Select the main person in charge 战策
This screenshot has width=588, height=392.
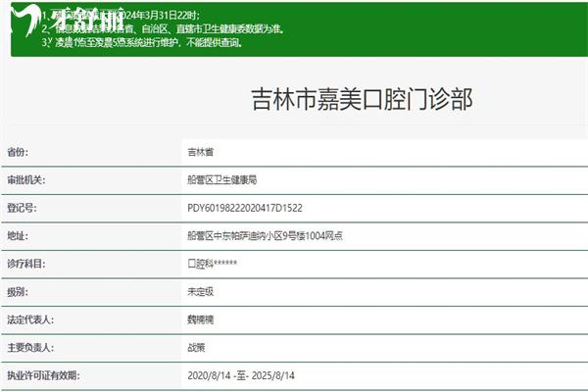coord(196,348)
